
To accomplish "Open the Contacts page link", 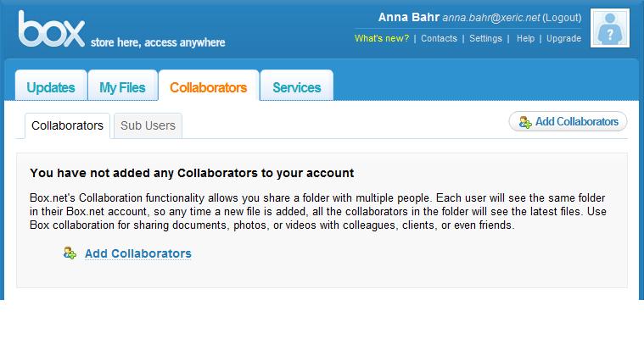I will point(439,39).
